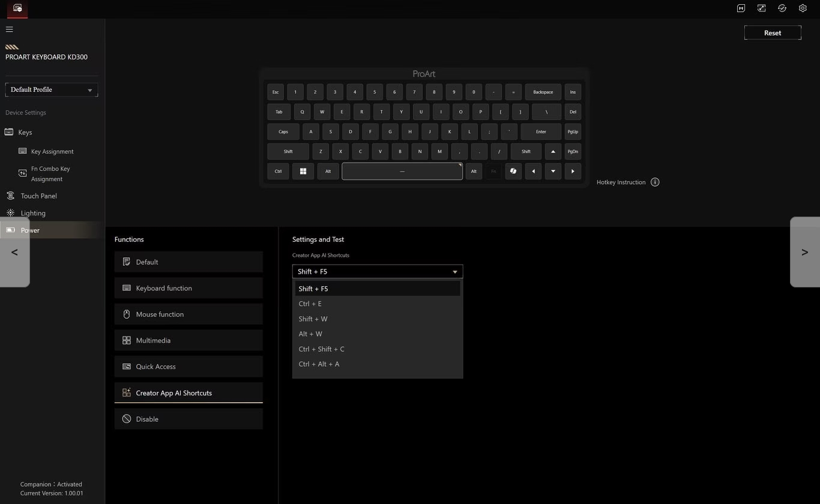The width and height of the screenshot is (820, 504).
Task: Select the Del key on the keyboard
Action: click(x=573, y=112)
